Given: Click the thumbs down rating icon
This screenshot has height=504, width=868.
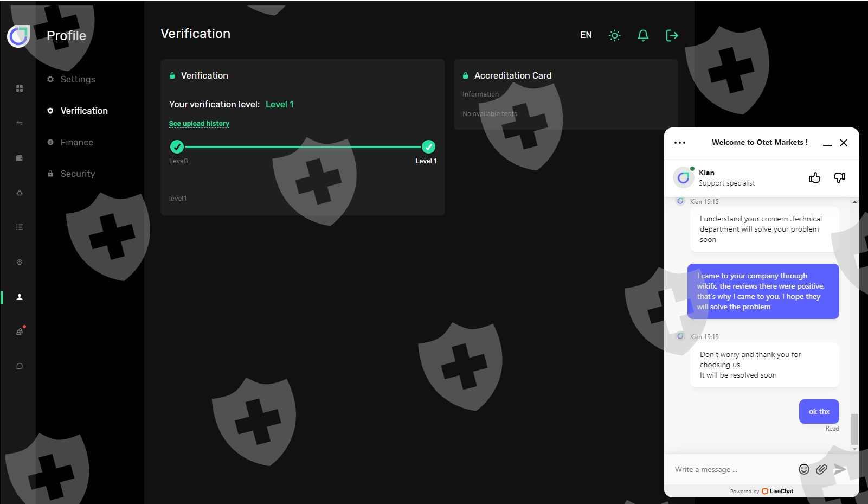Looking at the screenshot, I should pos(839,178).
